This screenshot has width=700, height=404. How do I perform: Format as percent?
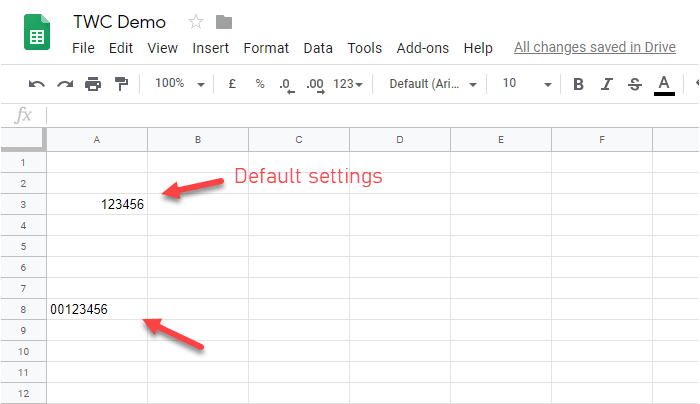click(x=260, y=83)
